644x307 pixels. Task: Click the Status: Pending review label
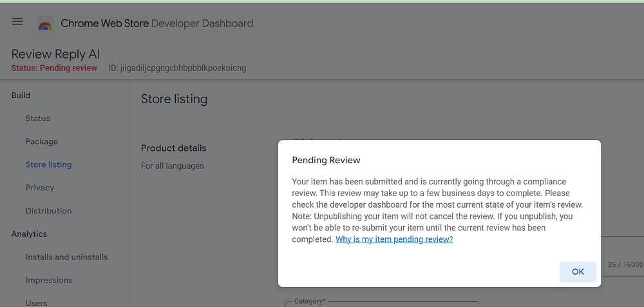54,68
